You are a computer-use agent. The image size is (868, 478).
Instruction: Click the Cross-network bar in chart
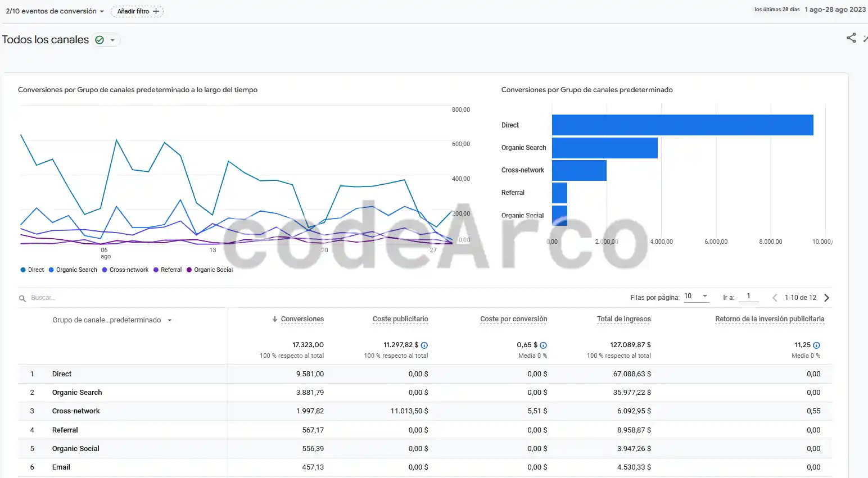tap(579, 170)
